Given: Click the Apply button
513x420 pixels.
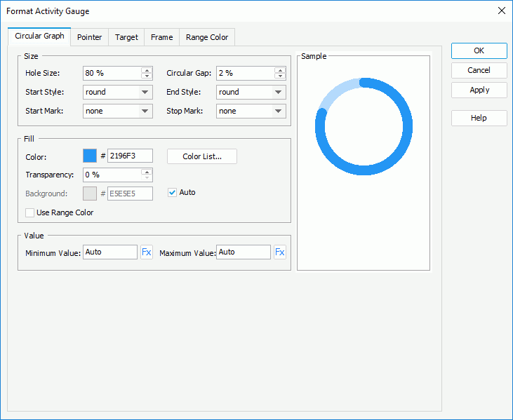Looking at the screenshot, I should 479,90.
